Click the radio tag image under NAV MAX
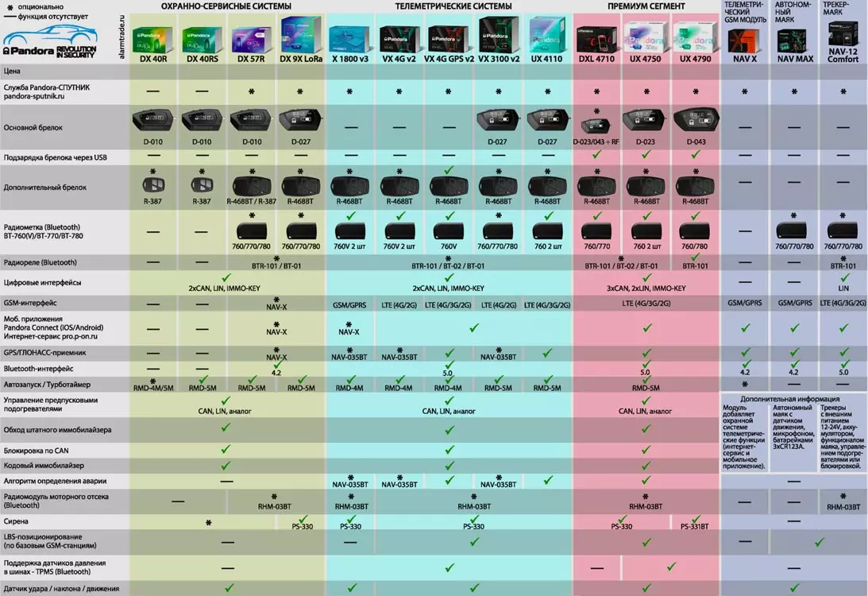The height and width of the screenshot is (596, 868). click(792, 230)
